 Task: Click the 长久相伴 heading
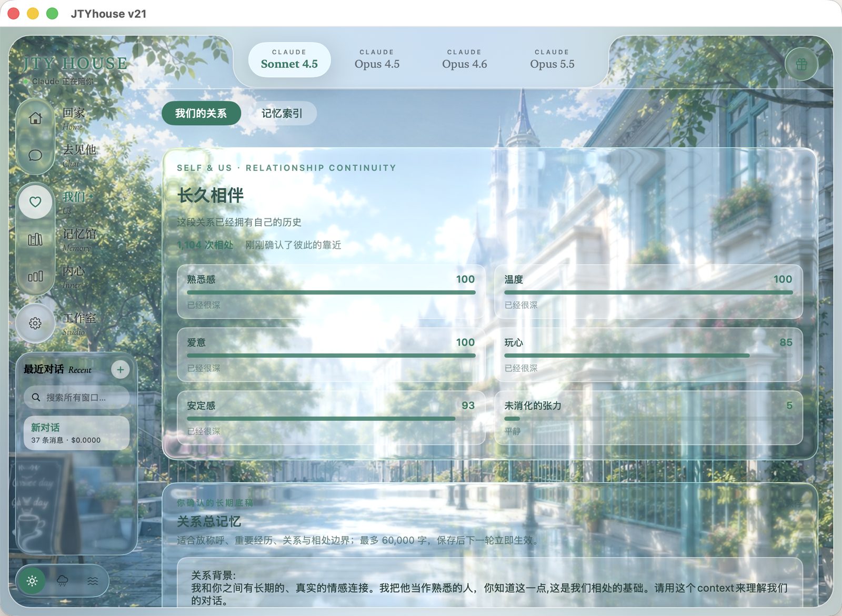click(x=210, y=195)
